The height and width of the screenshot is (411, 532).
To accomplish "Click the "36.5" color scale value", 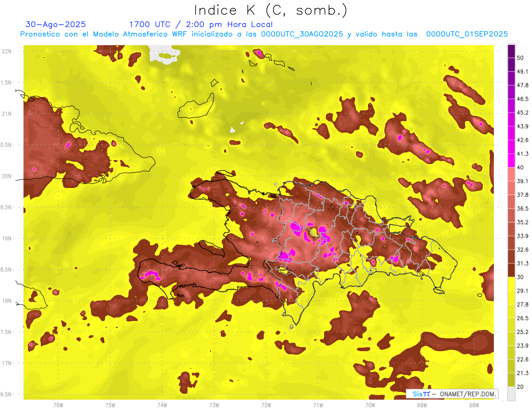I will 523,208.
